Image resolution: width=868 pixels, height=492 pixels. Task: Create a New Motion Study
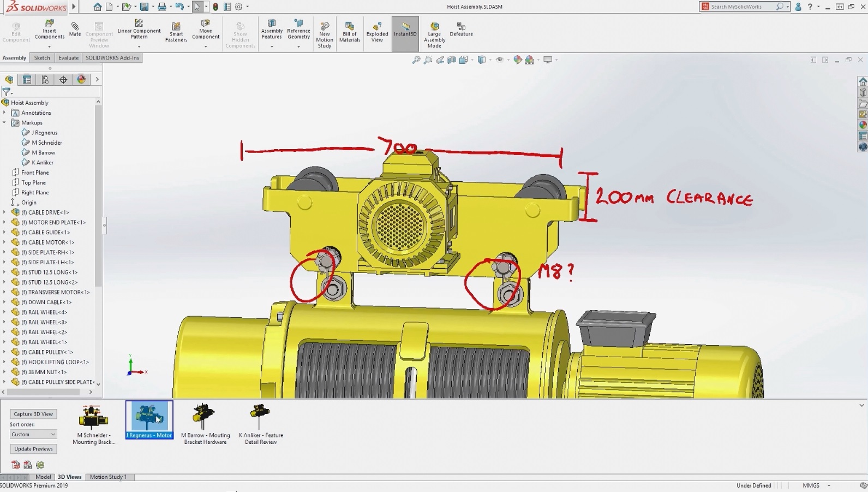point(325,35)
